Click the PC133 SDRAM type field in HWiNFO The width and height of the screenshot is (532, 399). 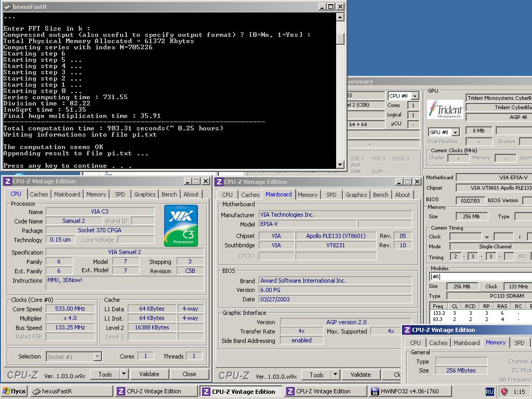[489, 296]
